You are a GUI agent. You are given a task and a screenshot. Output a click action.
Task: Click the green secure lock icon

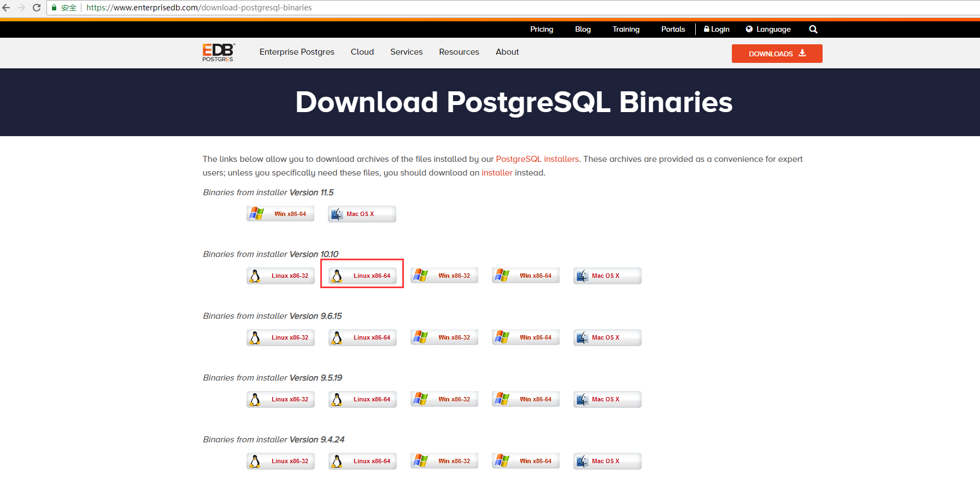point(54,8)
